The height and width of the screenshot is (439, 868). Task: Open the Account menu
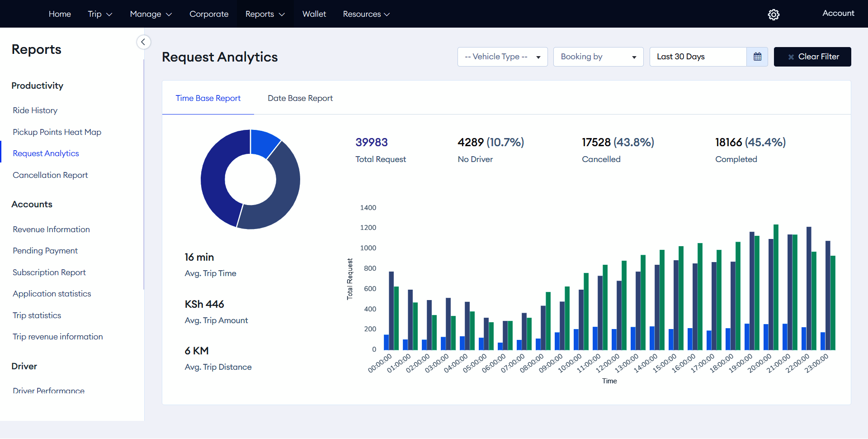838,13
